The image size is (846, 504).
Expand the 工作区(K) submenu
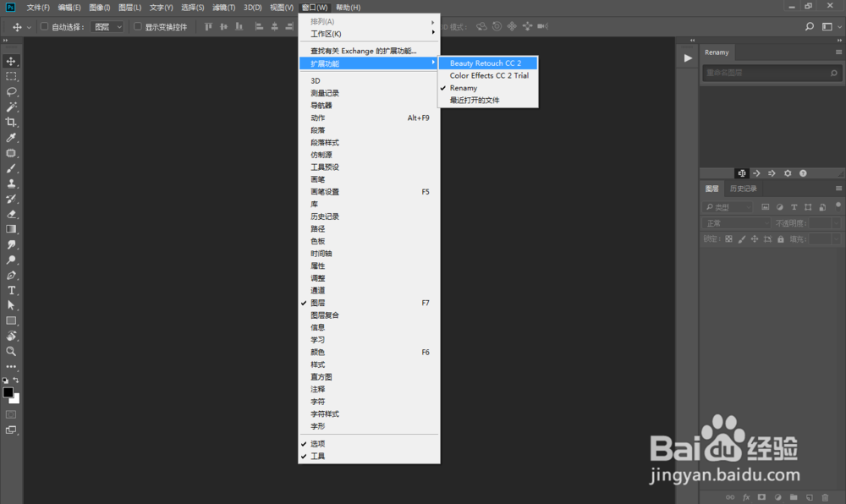click(369, 34)
